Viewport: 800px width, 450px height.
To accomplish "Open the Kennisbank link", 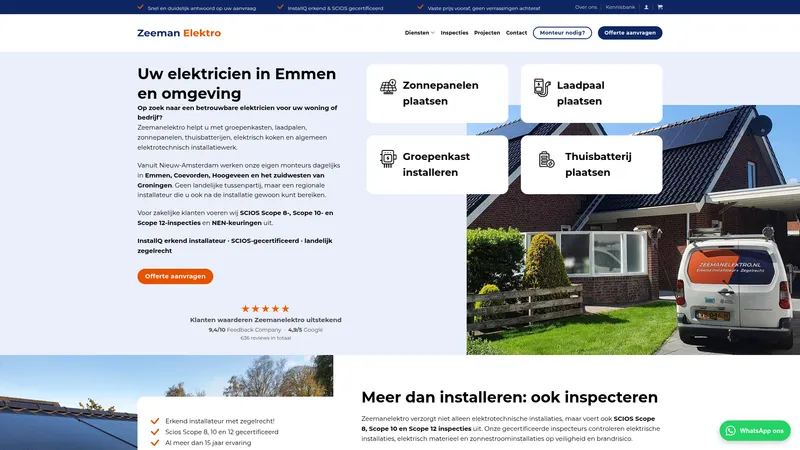I will (x=620, y=7).
